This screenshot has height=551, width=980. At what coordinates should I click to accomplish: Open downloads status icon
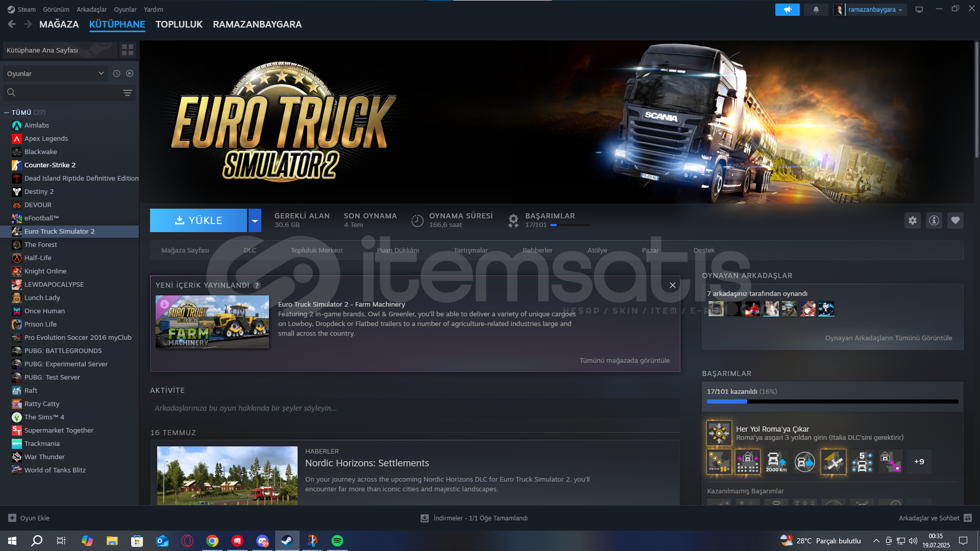[x=424, y=518]
